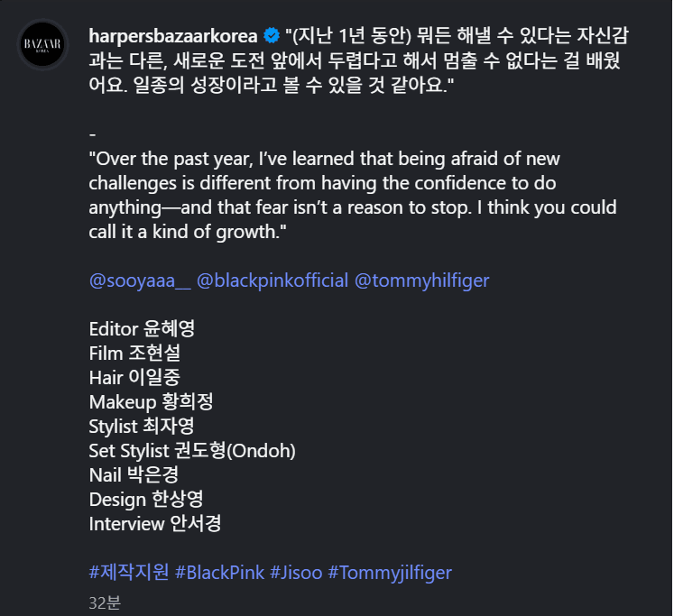
Task: Visit the @blackpinkofficial mention
Action: click(272, 280)
